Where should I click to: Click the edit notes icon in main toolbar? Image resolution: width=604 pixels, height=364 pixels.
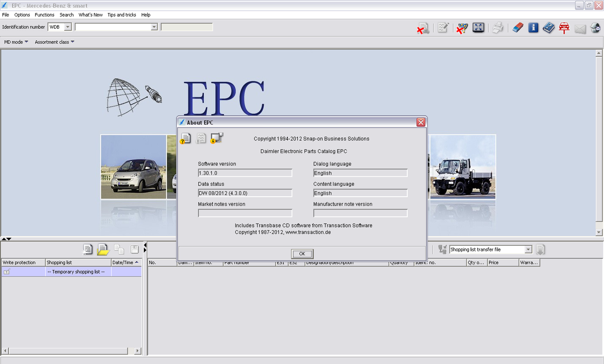click(x=443, y=28)
